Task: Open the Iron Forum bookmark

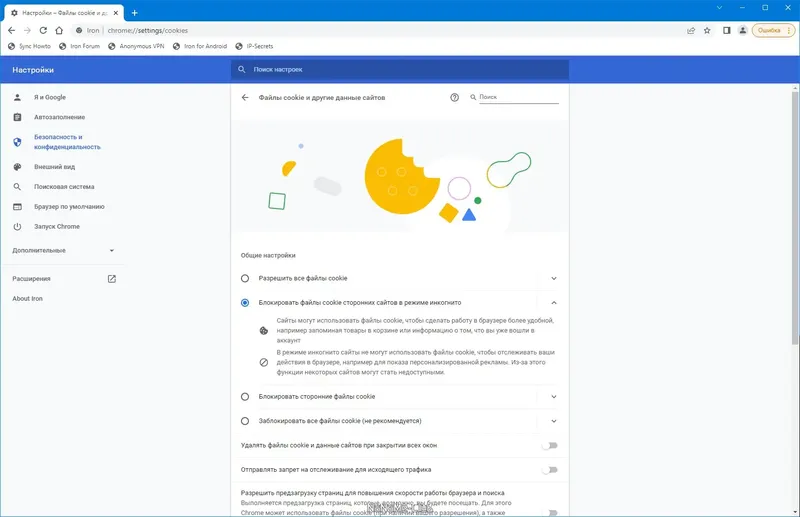Action: 80,46
